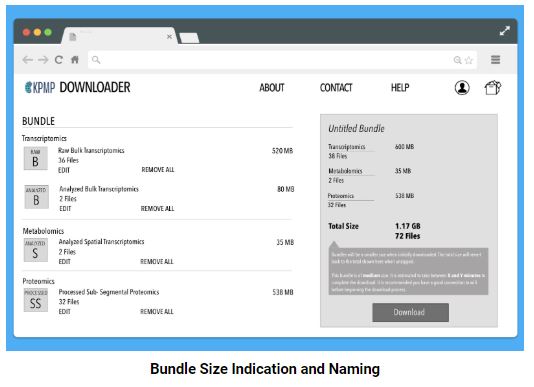Screen dimensions: 534x387
Task: Open the HELP page
Action: 400,88
